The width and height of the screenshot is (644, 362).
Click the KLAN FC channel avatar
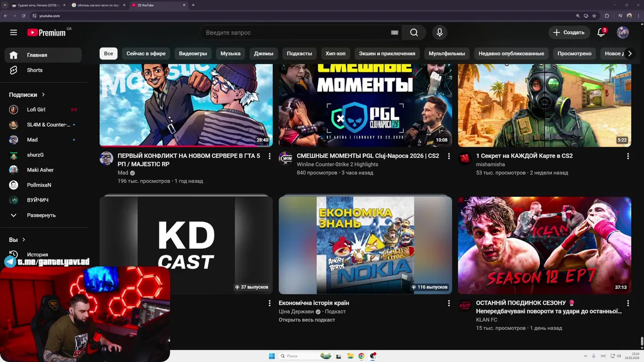[x=464, y=306]
